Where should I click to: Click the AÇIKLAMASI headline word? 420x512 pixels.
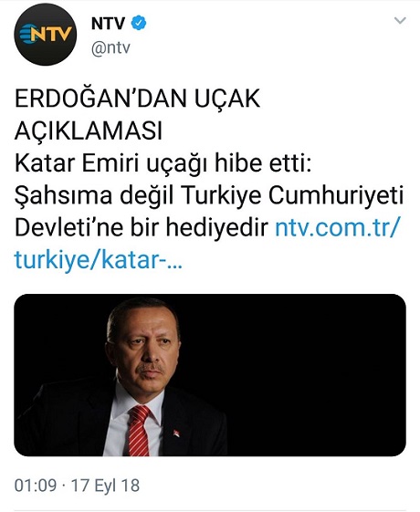pyautogui.click(x=89, y=131)
